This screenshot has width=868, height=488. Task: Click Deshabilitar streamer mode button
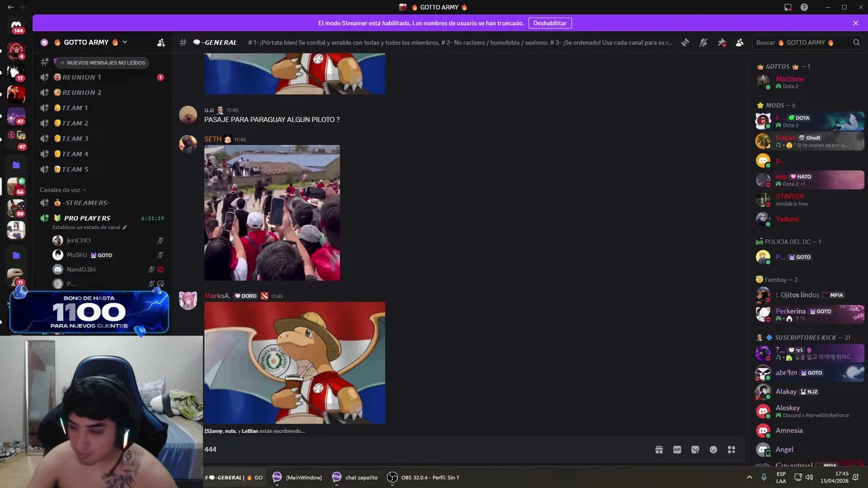pos(549,23)
